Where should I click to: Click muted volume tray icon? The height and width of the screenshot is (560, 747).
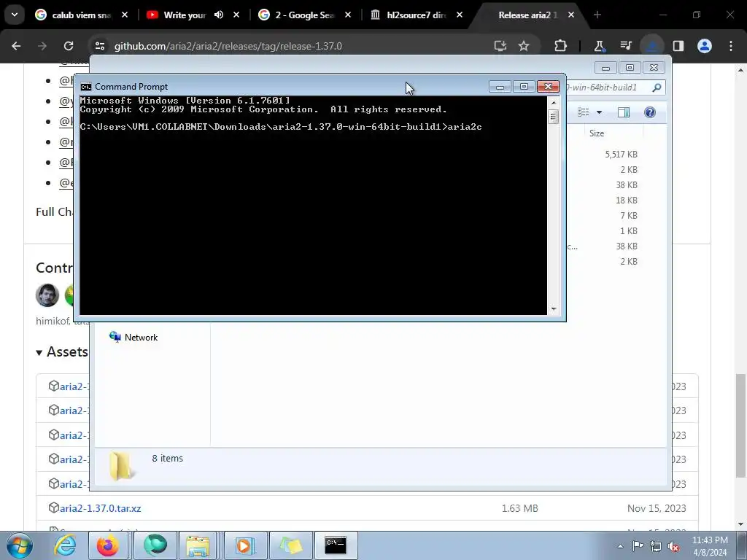tap(673, 545)
